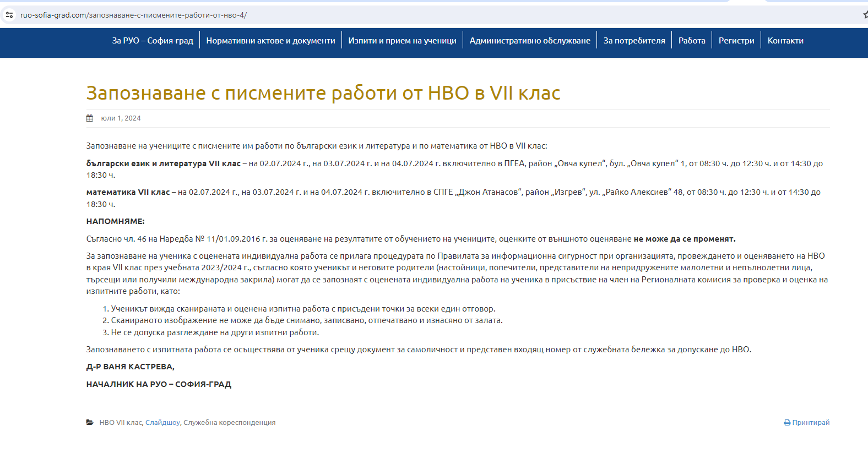Screen dimensions: 868x453
Task: Expand 'Нормативни актове и документи' menu
Action: click(x=270, y=41)
